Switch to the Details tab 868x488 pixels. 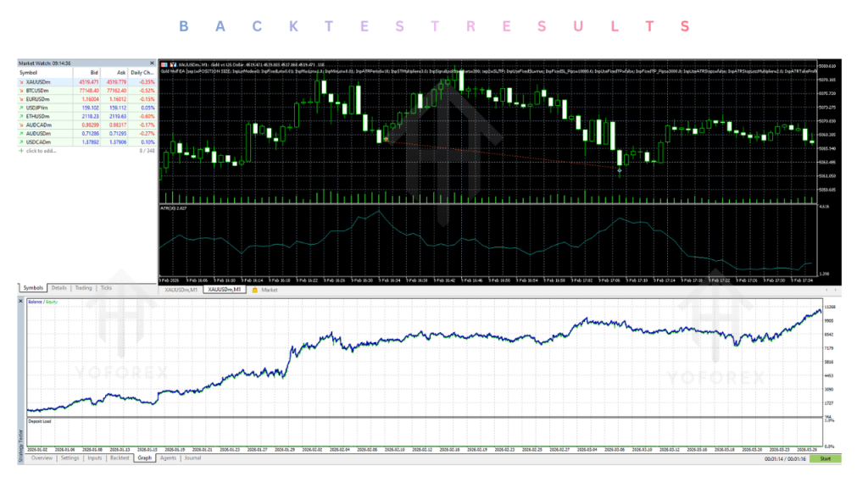[58, 288]
